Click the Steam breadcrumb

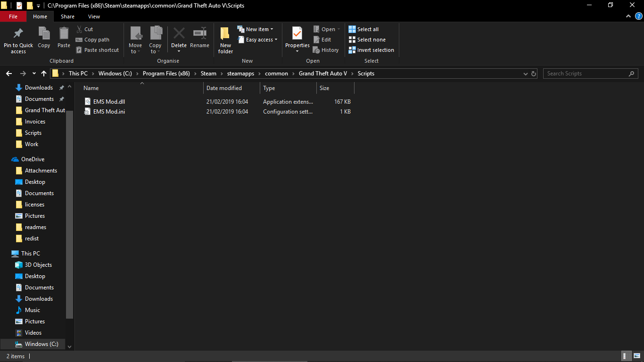(x=208, y=74)
